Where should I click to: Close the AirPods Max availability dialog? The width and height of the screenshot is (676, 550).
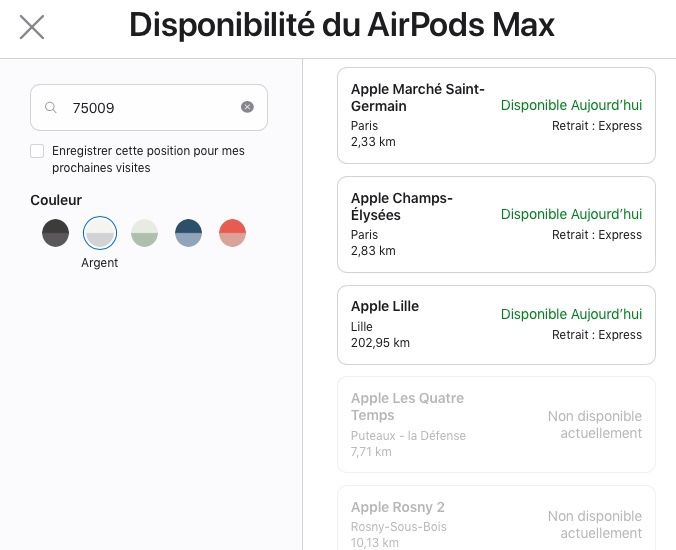pyautogui.click(x=32, y=27)
